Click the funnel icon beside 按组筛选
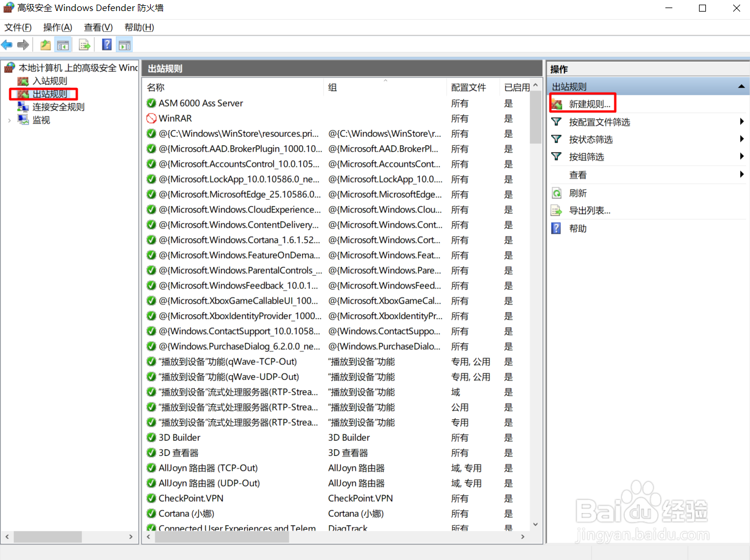This screenshot has height=560, width=750. pyautogui.click(x=556, y=156)
